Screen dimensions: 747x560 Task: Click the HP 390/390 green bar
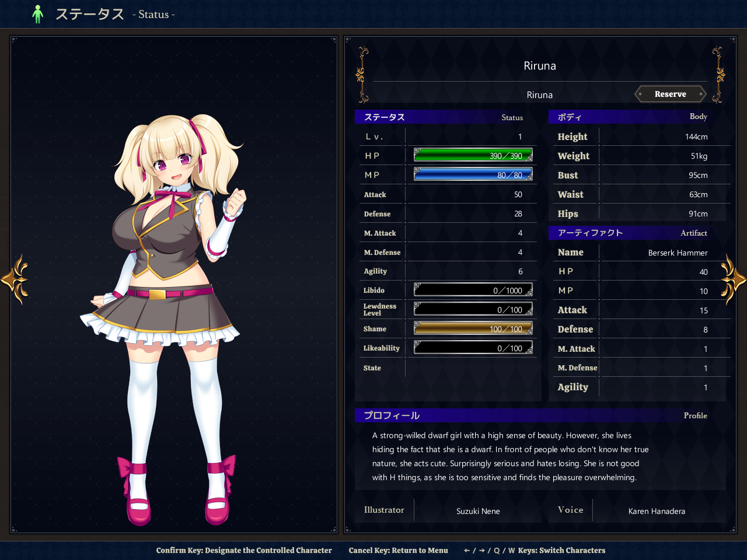click(x=473, y=155)
